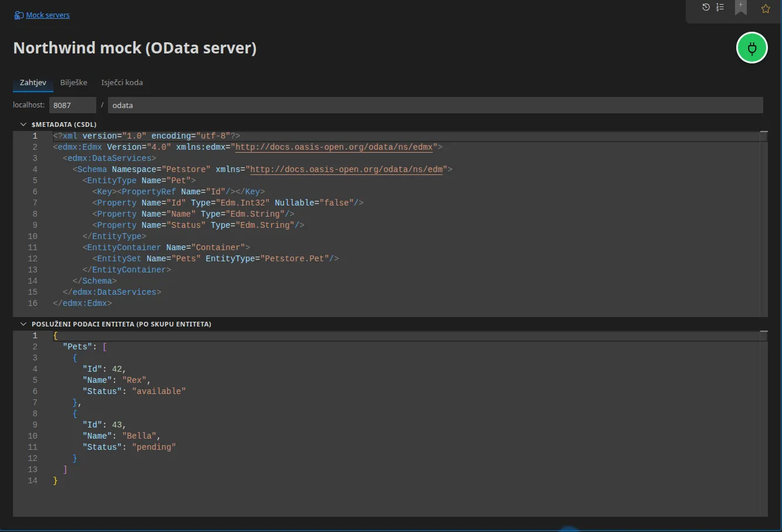The width and height of the screenshot is (782, 532).
Task: Click line number 14 in JSON editor
Action: click(x=32, y=480)
